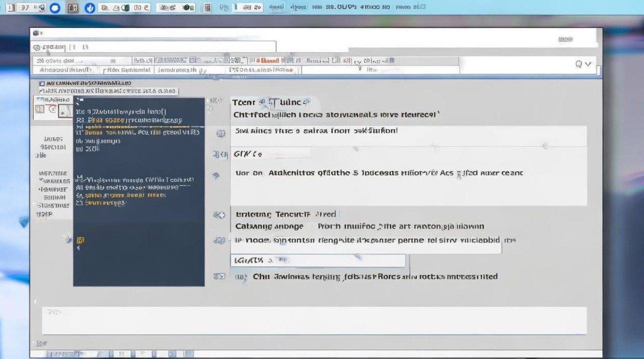
Task: Click the Catanng anbage text link
Action: [269, 226]
